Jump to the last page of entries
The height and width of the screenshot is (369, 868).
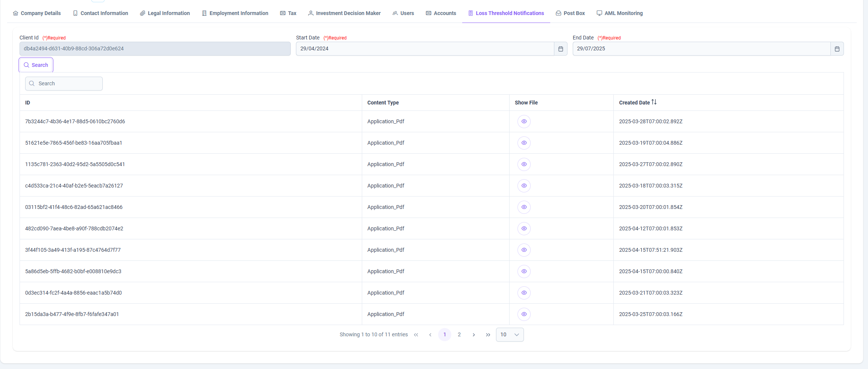pyautogui.click(x=488, y=335)
